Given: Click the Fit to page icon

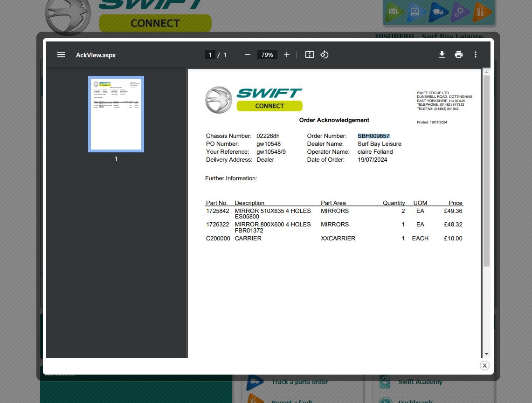Looking at the screenshot, I should coord(309,55).
